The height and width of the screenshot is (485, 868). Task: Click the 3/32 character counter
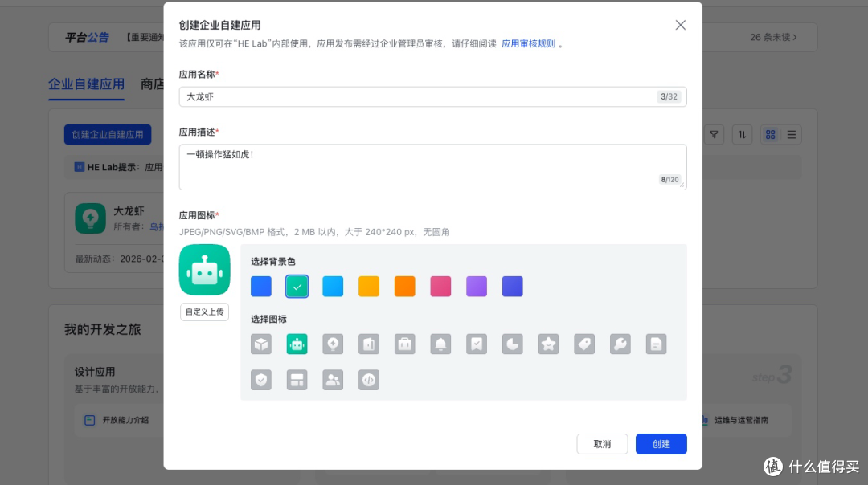pos(669,97)
